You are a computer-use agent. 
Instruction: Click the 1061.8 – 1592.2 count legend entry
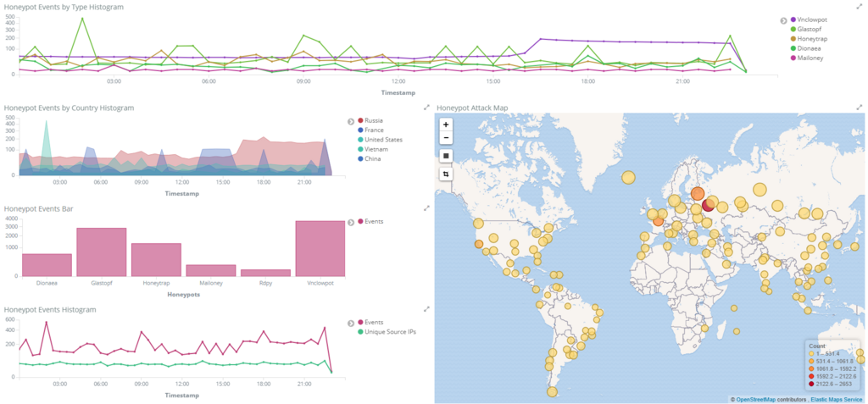tap(833, 368)
